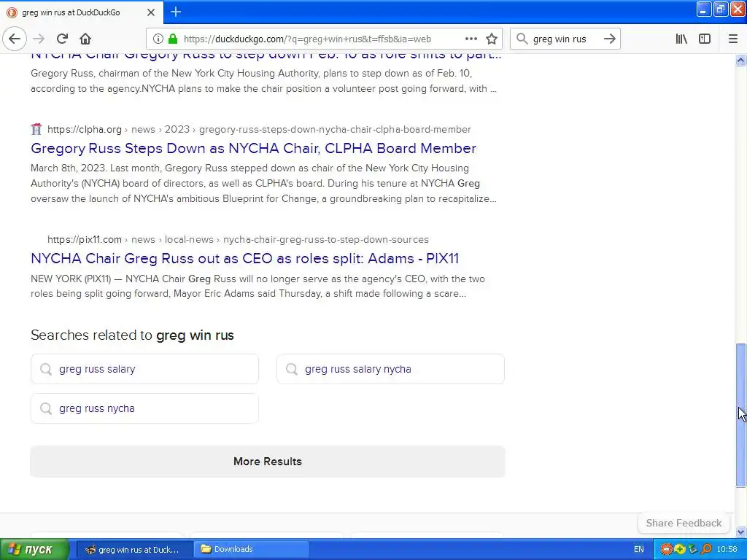Show site information icon in address bar
Image resolution: width=747 pixels, height=560 pixels.
(x=158, y=39)
